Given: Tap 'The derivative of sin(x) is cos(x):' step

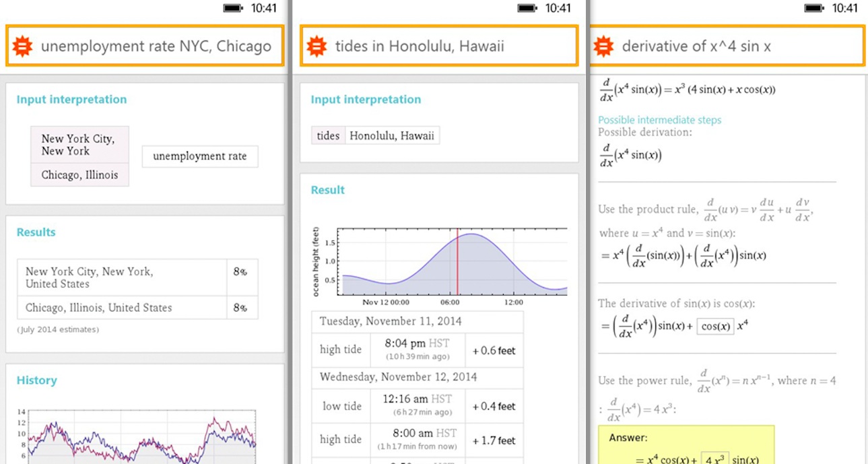Looking at the screenshot, I should pyautogui.click(x=676, y=304).
